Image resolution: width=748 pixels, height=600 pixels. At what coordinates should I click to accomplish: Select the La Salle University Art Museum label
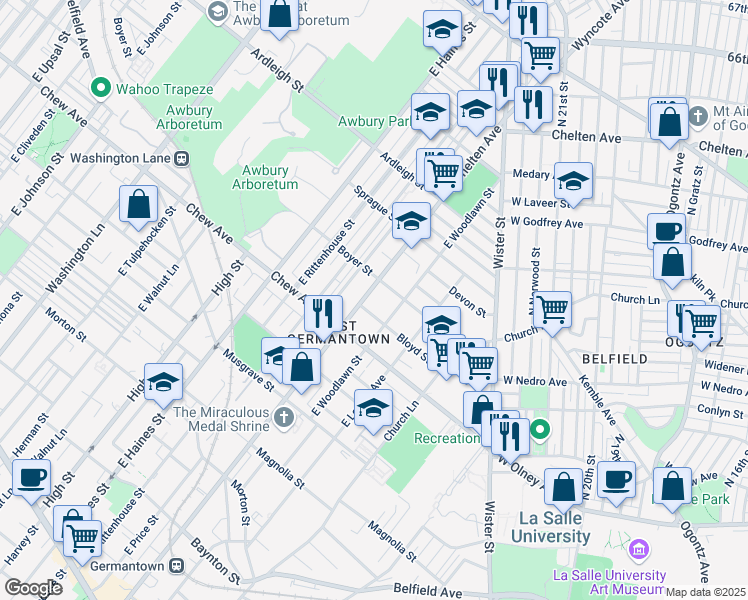tap(609, 582)
